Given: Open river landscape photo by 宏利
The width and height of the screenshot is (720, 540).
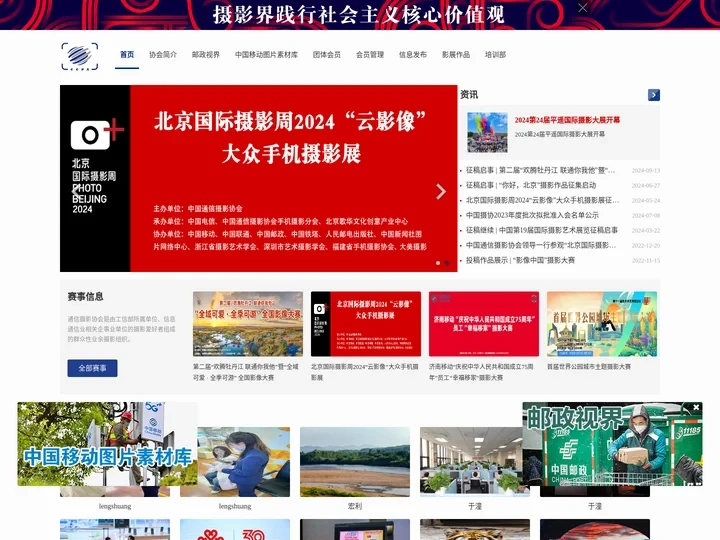Looking at the screenshot, I should point(355,461).
